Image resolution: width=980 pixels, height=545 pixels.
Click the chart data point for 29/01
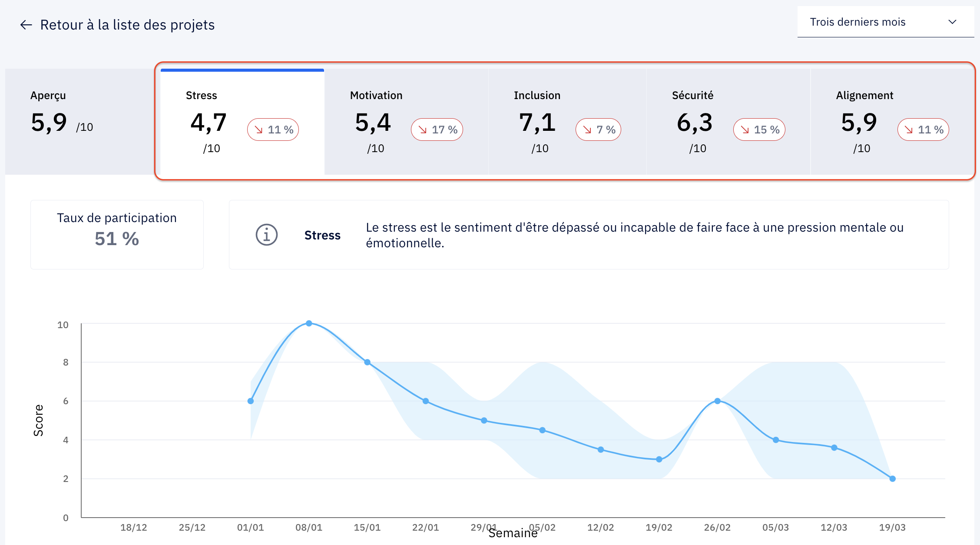484,420
